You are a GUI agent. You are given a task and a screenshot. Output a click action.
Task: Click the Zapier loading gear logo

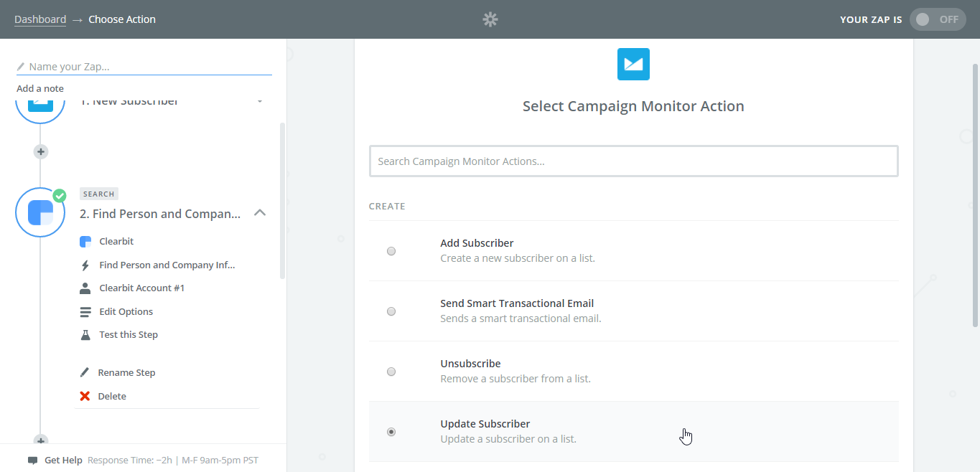pos(490,19)
